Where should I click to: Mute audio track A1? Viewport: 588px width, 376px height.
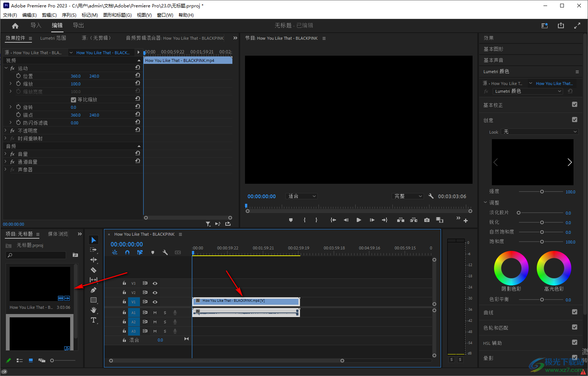(x=155, y=313)
